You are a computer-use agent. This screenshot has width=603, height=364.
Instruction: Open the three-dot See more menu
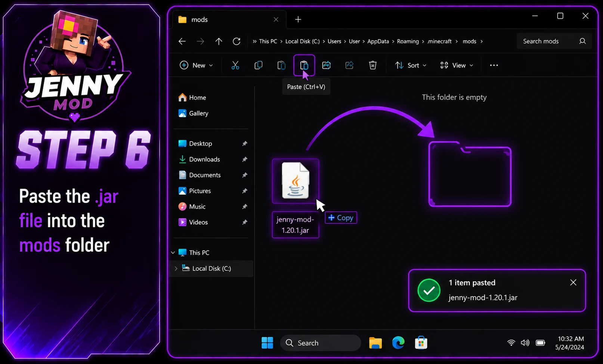click(494, 65)
